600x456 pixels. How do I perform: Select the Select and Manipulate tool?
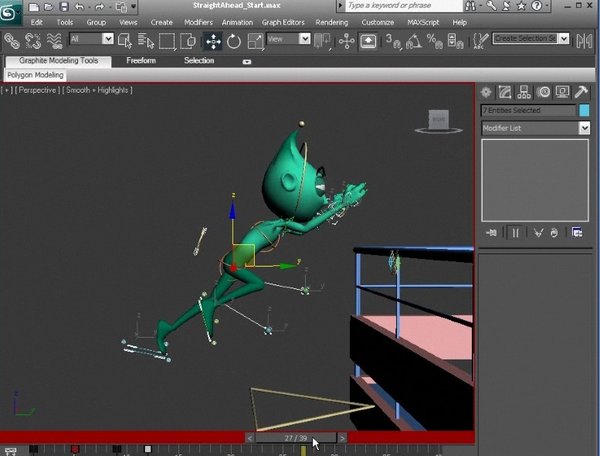[x=346, y=41]
